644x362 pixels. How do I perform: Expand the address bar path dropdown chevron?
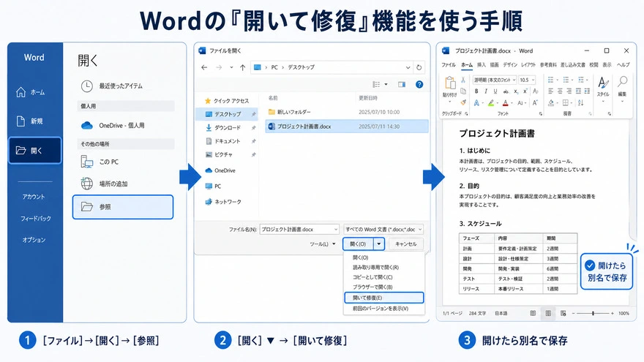[x=408, y=67]
